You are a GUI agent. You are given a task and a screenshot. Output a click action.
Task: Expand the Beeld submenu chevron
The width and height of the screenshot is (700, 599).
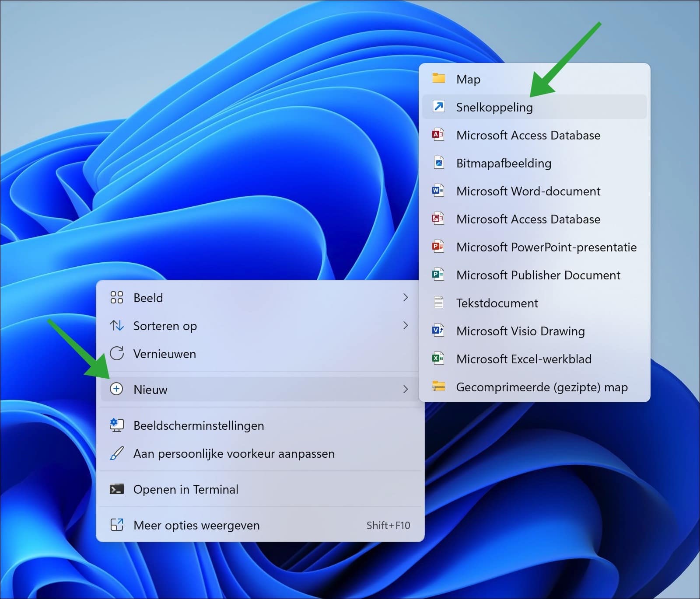[405, 298]
